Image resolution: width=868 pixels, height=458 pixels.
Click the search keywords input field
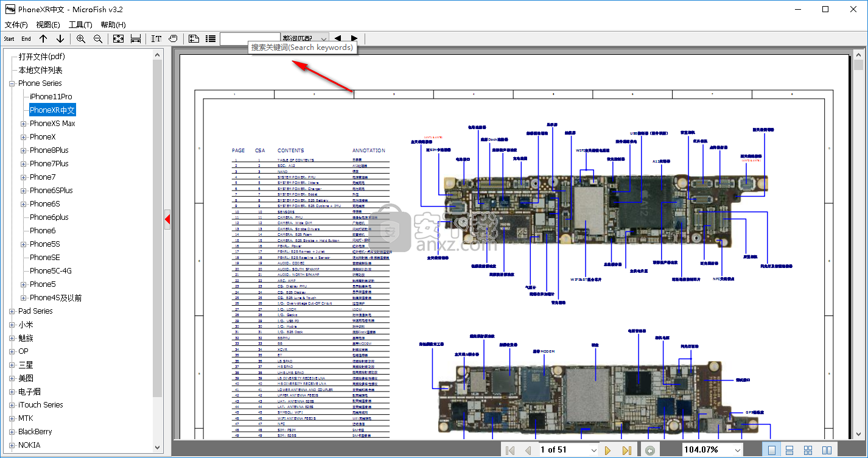click(250, 38)
